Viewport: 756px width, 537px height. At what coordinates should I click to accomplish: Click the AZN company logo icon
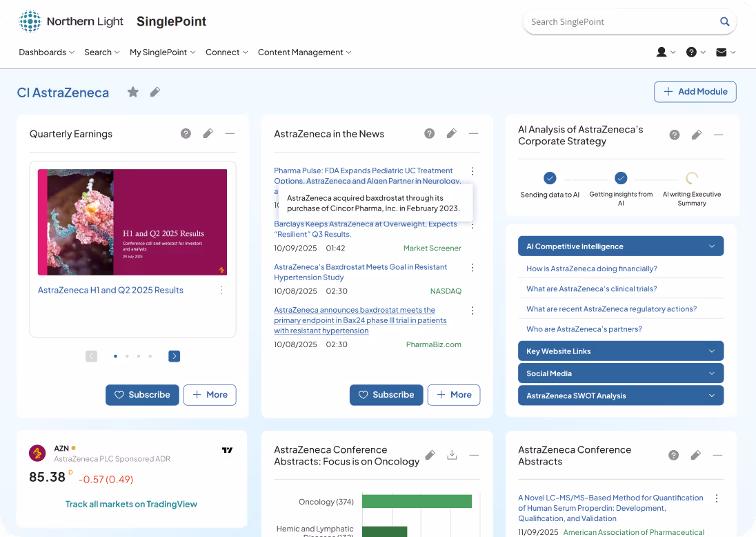[x=38, y=453]
